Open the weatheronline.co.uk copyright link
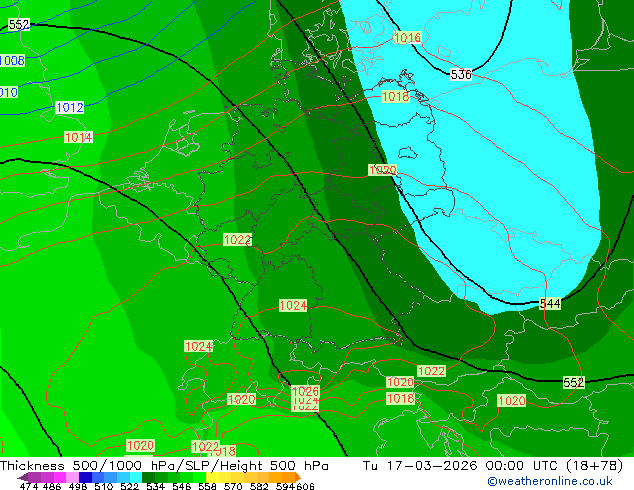This screenshot has height=490, width=634. tap(549, 481)
